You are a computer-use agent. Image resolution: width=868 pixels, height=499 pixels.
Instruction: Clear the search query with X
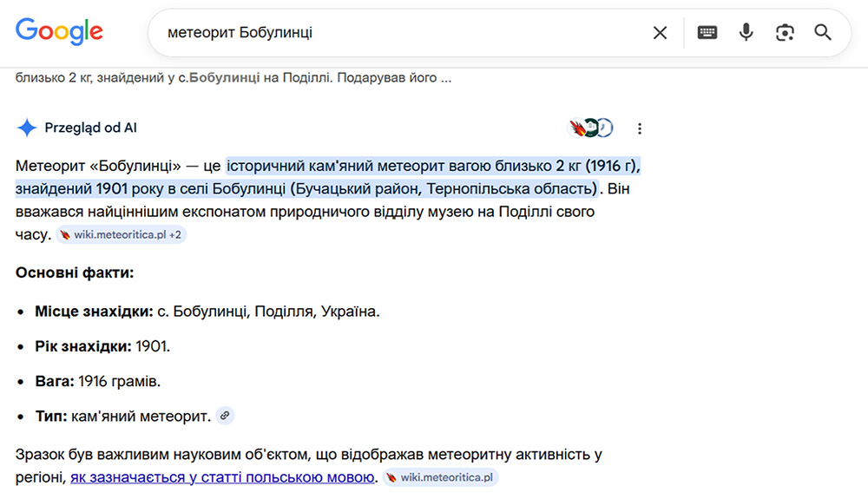pos(661,33)
